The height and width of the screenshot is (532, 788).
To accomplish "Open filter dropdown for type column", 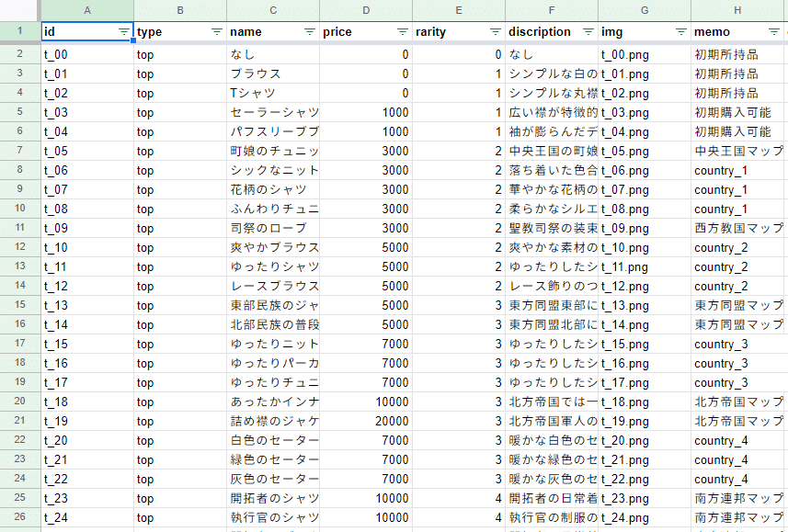I will (217, 31).
